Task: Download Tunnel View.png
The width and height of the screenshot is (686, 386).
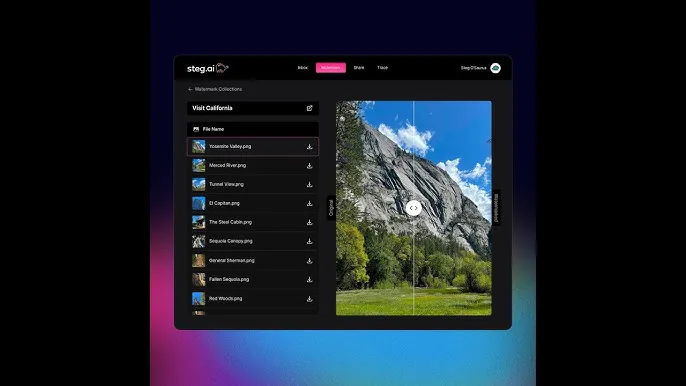Action: [x=309, y=185]
